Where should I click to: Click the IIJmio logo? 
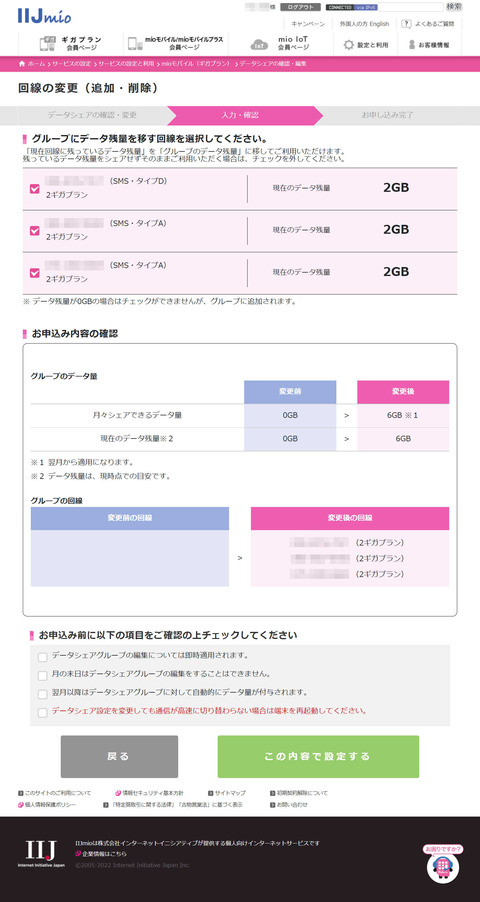point(44,16)
